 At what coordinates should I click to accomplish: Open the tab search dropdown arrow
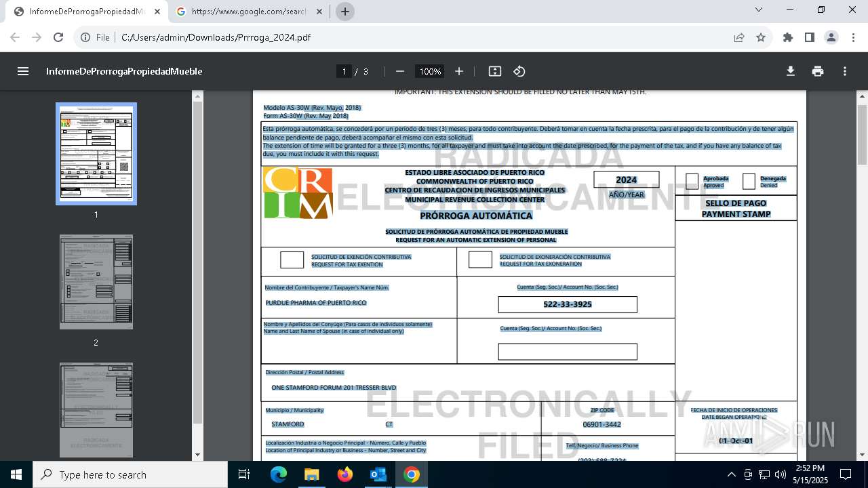[759, 9]
